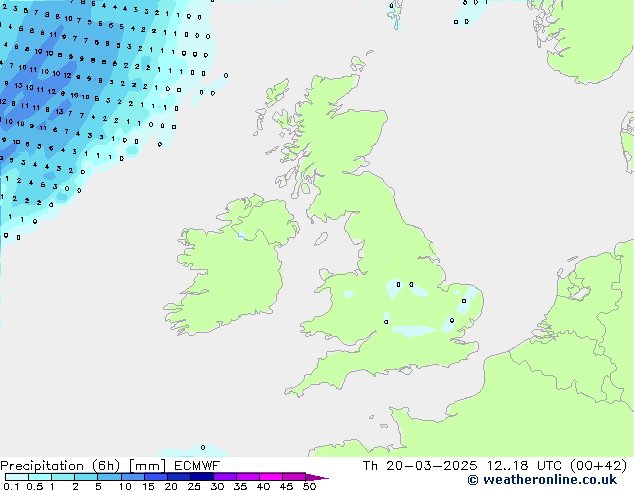Viewport: 634px width, 490px height.
Task: Select the 2–5 mm legend color box
Action: click(86, 477)
